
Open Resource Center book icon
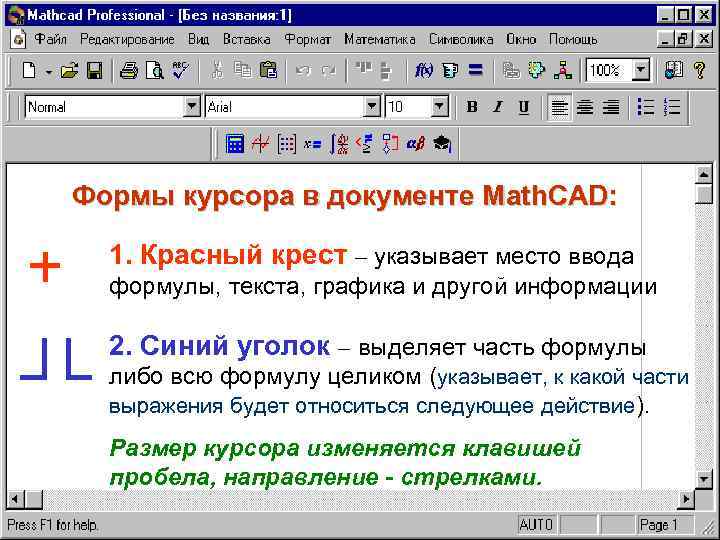(x=674, y=71)
